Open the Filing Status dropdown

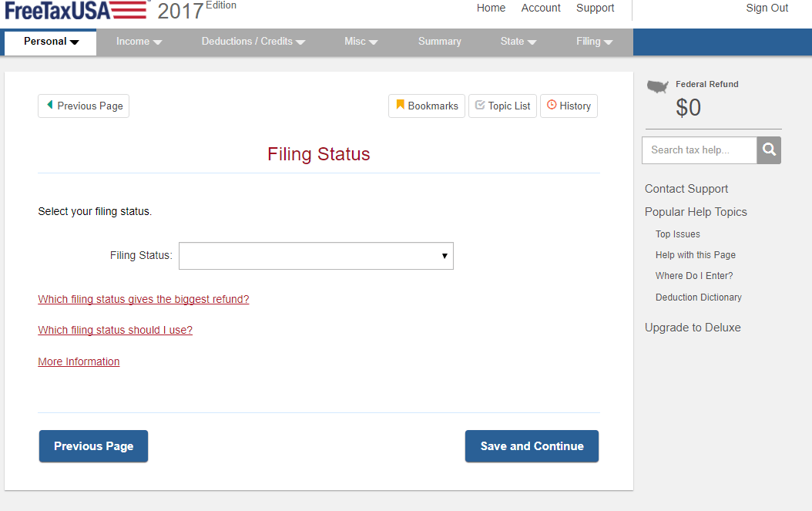316,256
